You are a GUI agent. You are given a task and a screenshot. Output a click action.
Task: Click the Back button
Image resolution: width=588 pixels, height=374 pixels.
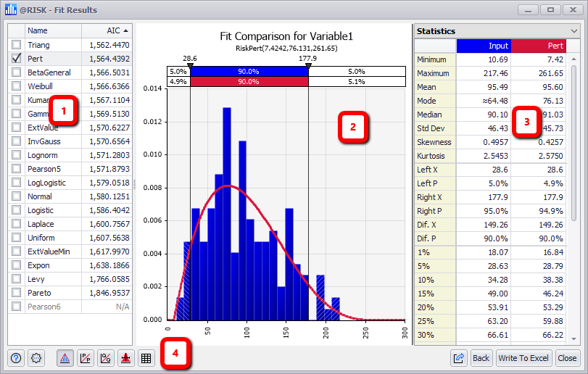pos(481,357)
